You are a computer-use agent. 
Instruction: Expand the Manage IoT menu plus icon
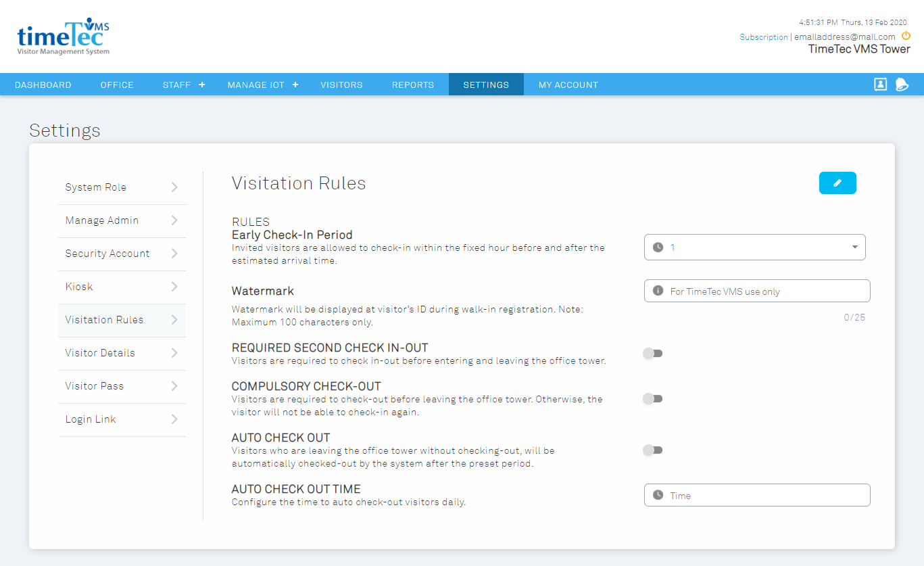pyautogui.click(x=295, y=85)
